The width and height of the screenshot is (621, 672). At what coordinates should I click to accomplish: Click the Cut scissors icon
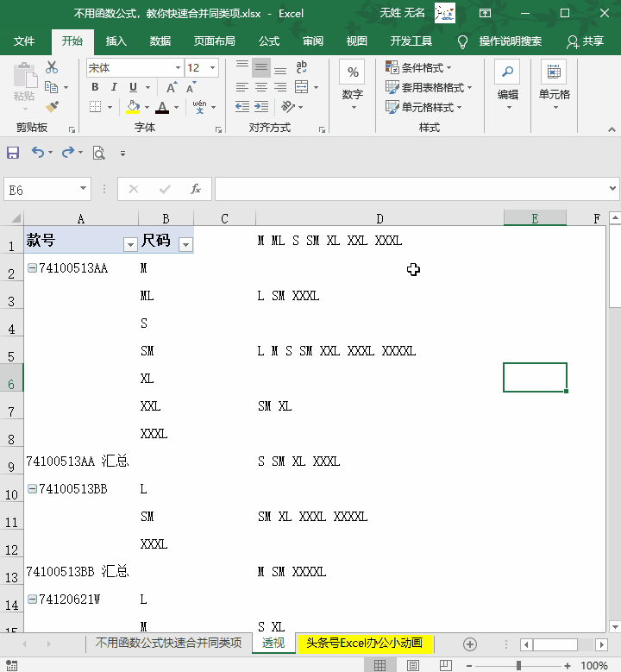(52, 67)
